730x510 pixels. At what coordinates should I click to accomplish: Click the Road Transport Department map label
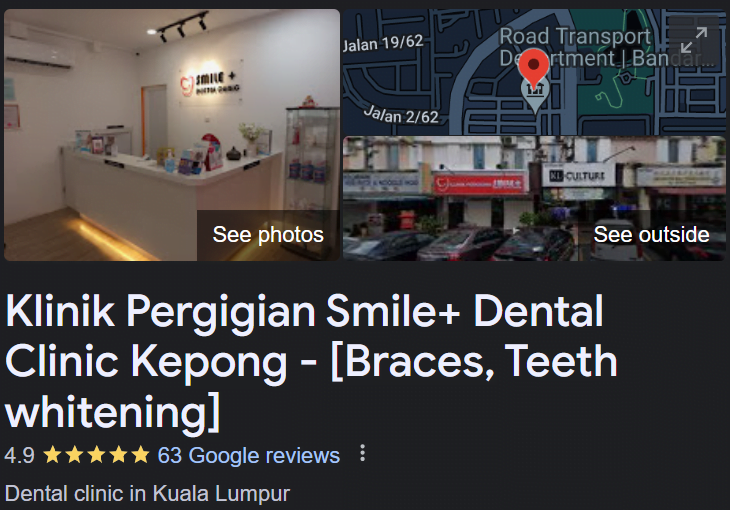605,48
